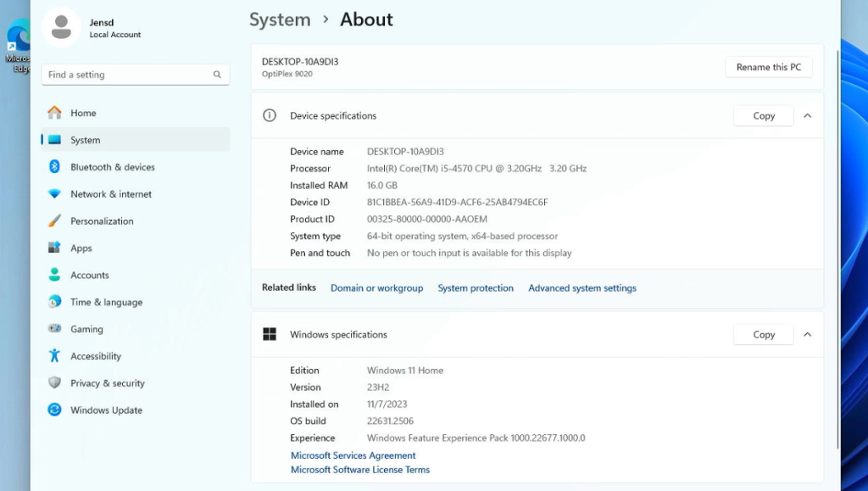The width and height of the screenshot is (868, 491).
Task: Open Microsoft Services Agreement link
Action: click(x=353, y=455)
